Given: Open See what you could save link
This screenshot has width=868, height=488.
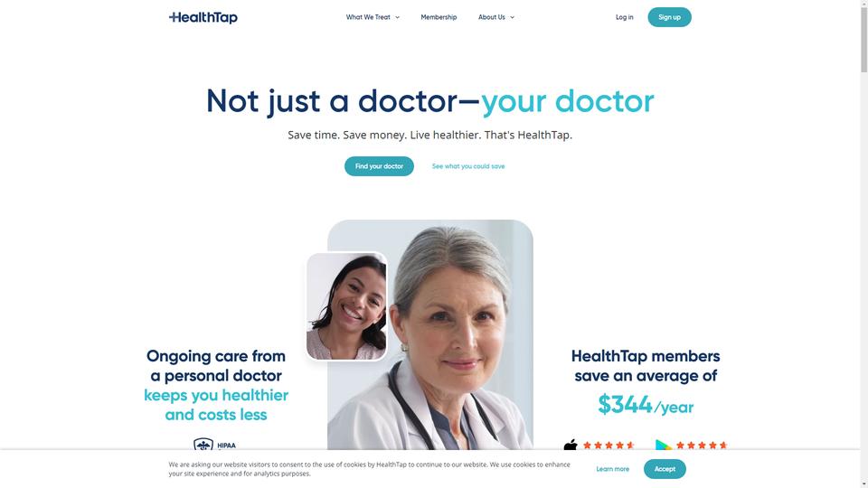Looking at the screenshot, I should click(468, 166).
